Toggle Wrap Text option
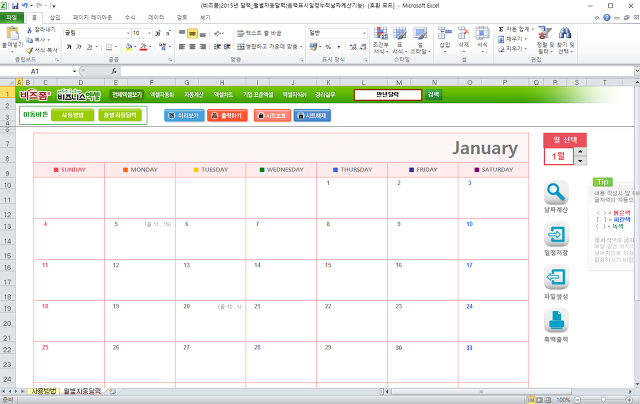The height and width of the screenshot is (404, 640). coord(259,33)
